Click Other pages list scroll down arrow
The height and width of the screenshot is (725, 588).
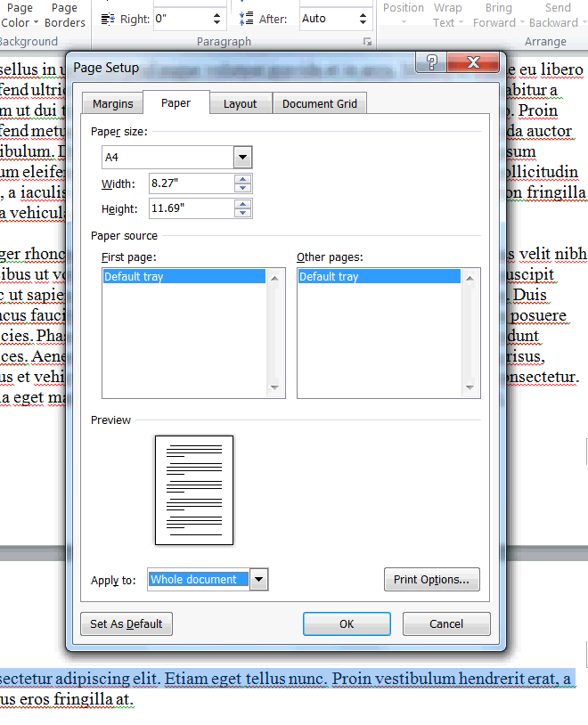tap(470, 387)
